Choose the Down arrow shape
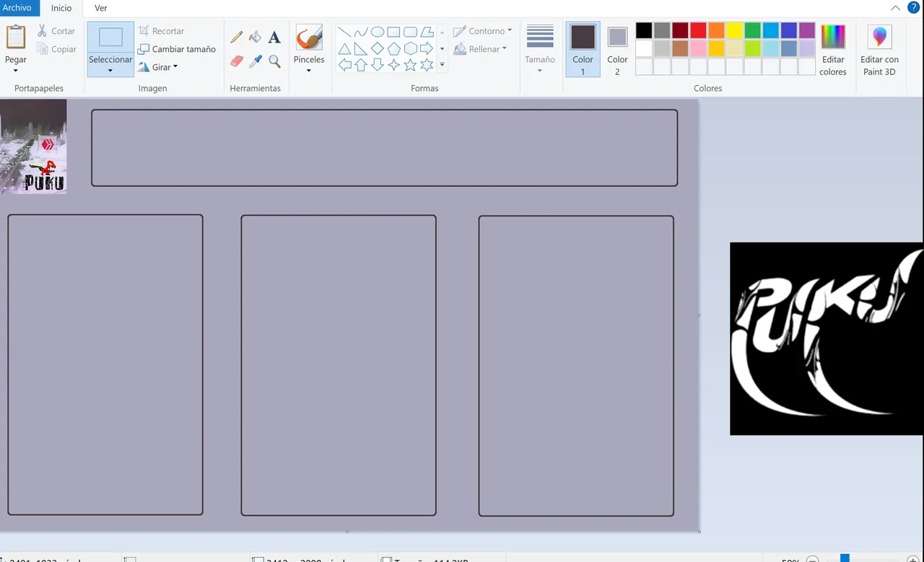This screenshot has height=562, width=924. point(378,65)
